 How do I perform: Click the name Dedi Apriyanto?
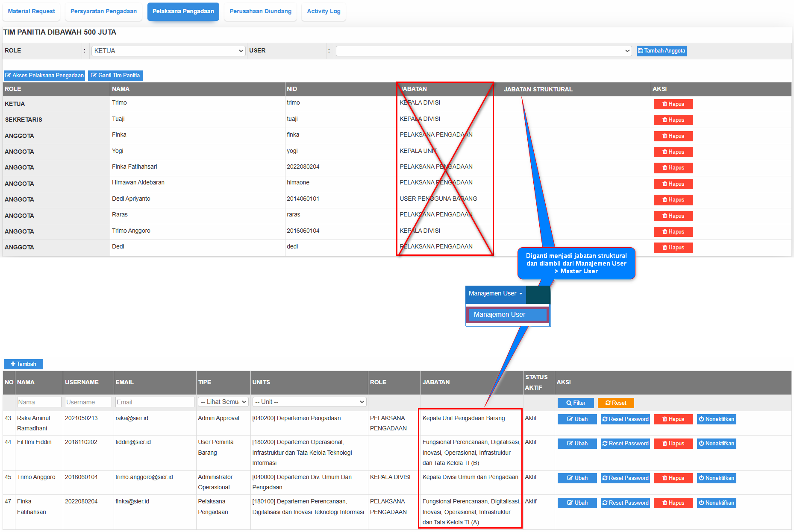tap(131, 199)
